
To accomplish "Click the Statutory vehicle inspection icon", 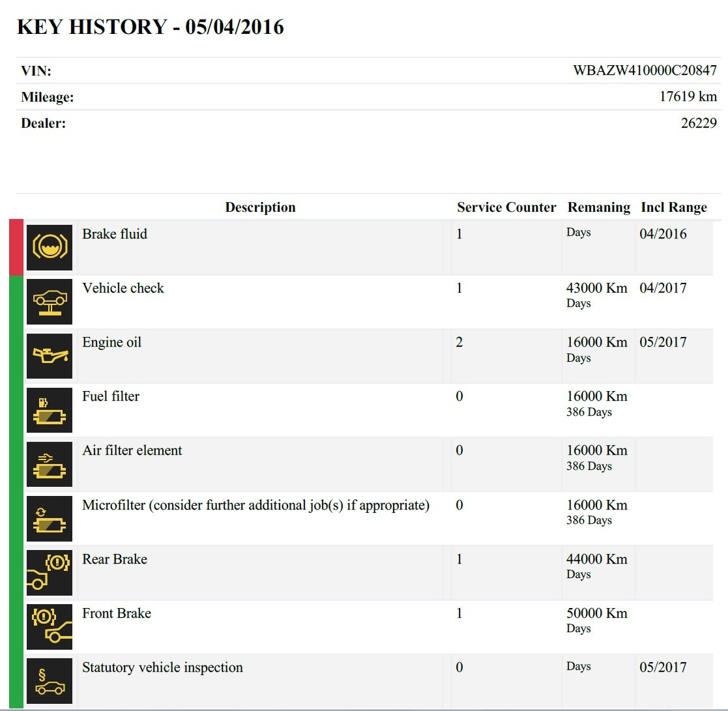I will tap(50, 680).
